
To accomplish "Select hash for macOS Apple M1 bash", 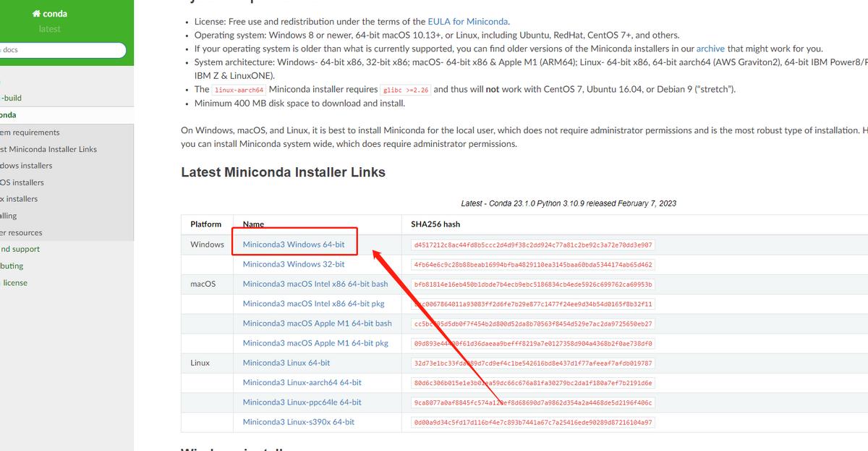I will (533, 324).
